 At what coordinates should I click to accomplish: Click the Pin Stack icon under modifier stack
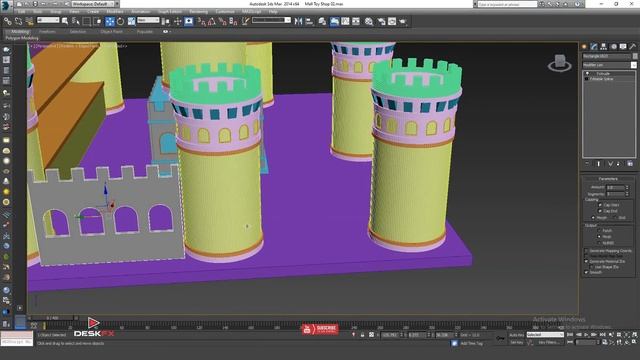pos(587,164)
